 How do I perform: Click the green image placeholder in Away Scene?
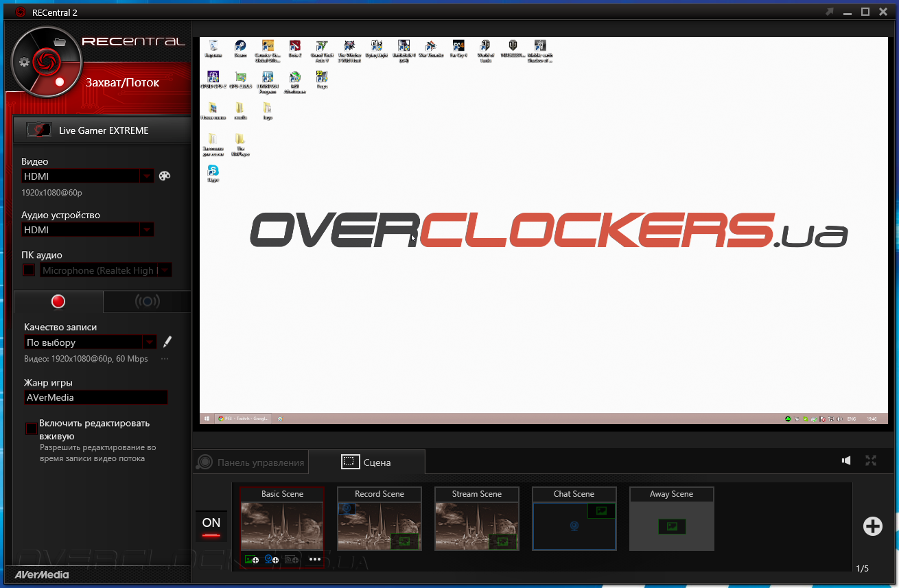(x=672, y=526)
